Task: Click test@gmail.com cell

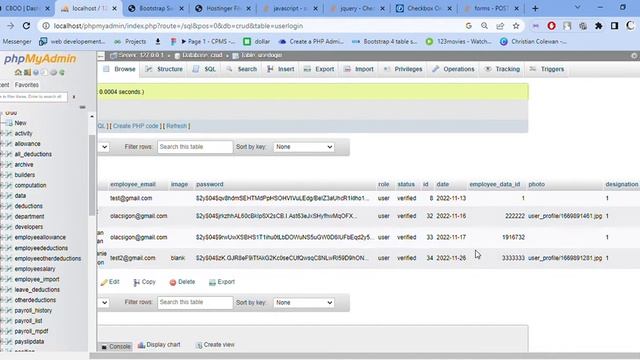Action: (x=131, y=198)
